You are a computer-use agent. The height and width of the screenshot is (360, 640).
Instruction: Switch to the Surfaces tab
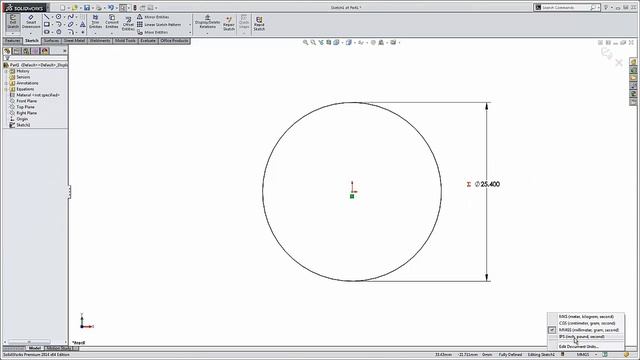(51, 41)
